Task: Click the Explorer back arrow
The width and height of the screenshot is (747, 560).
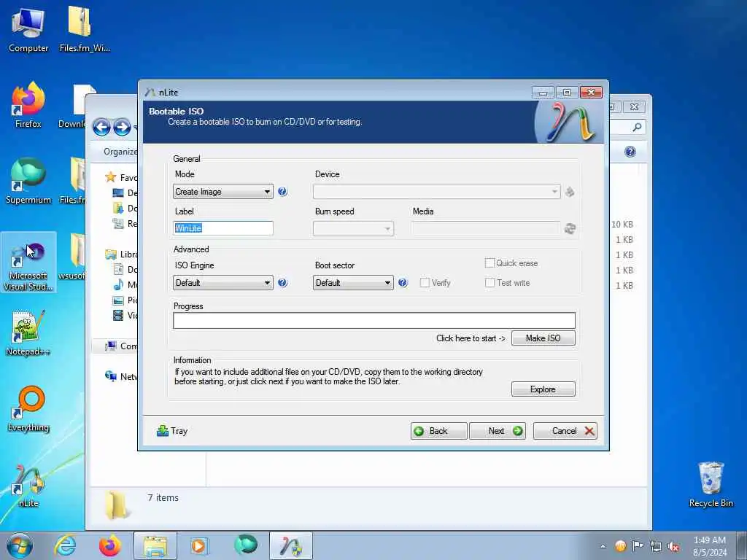Action: 101,127
